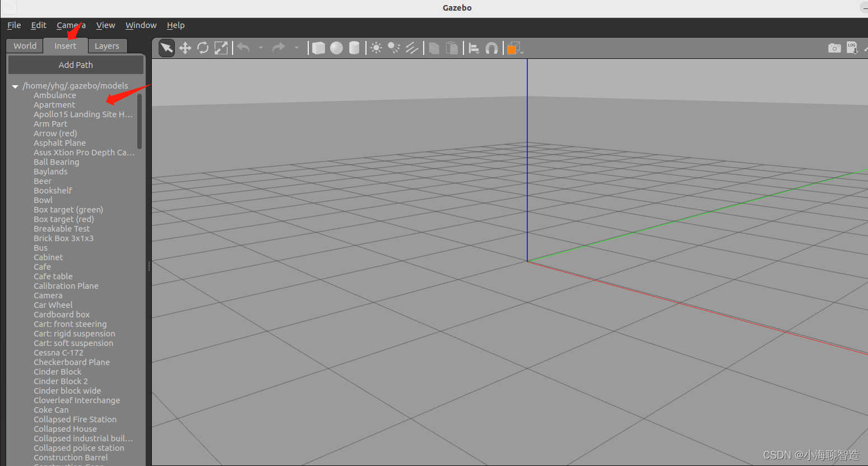
Task: Click the copy icon in toolbar
Action: tap(434, 48)
